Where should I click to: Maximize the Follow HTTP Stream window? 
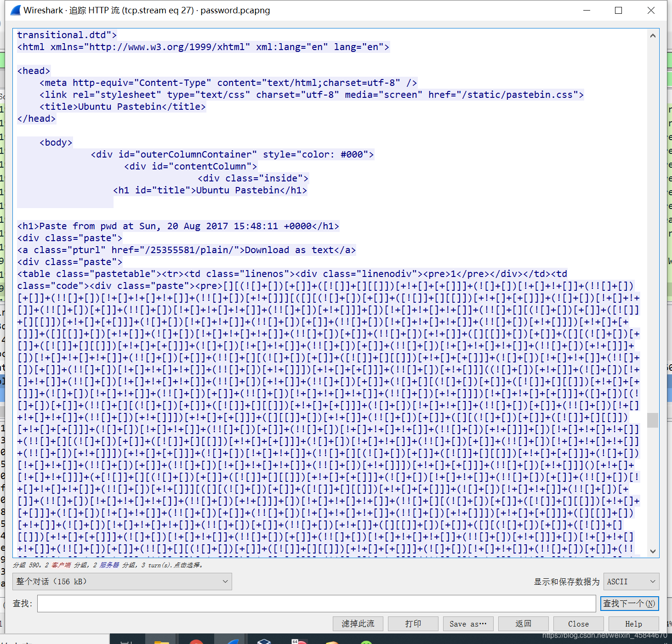pyautogui.click(x=618, y=10)
